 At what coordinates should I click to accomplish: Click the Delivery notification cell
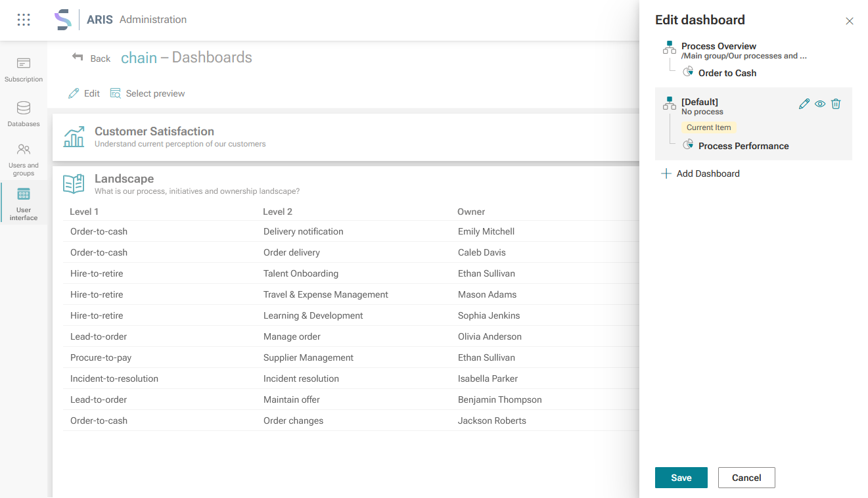click(x=304, y=231)
